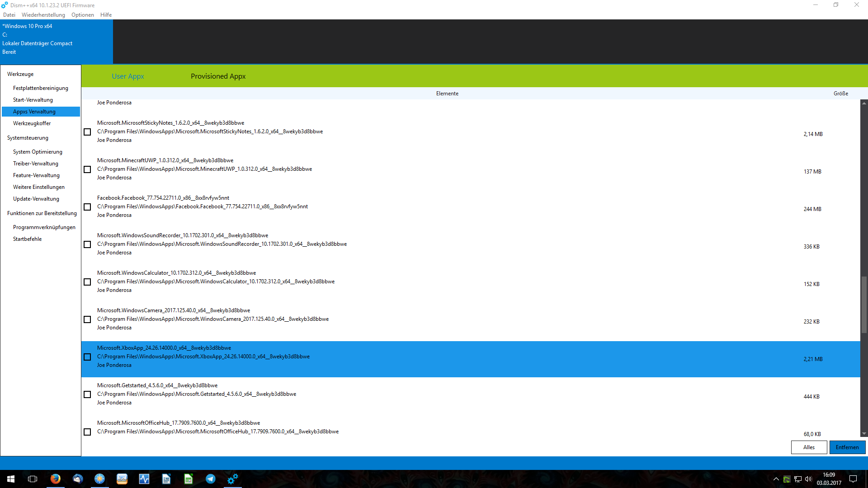Click the volume speaker tray icon
Viewport: 868px width, 488px height.
[808, 479]
